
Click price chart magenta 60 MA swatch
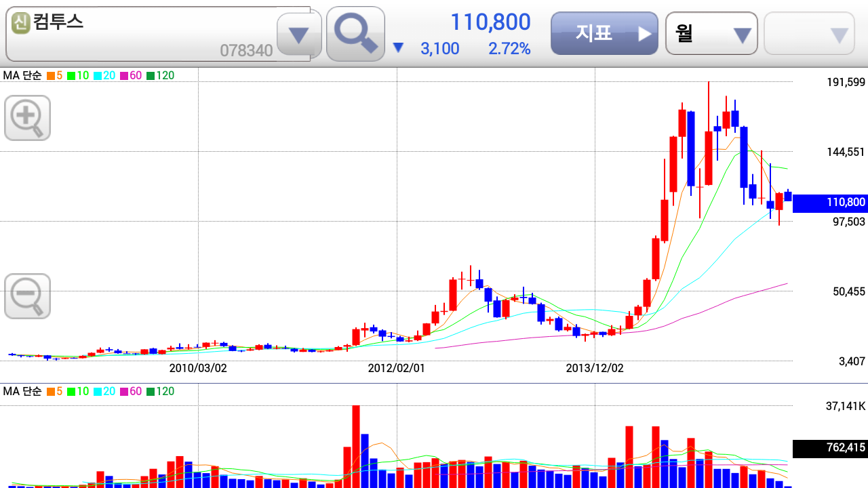[124, 76]
